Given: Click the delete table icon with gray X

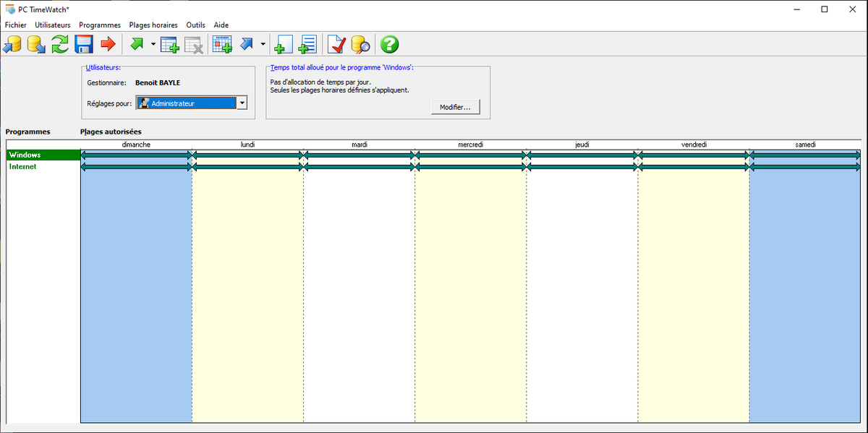Looking at the screenshot, I should 194,45.
